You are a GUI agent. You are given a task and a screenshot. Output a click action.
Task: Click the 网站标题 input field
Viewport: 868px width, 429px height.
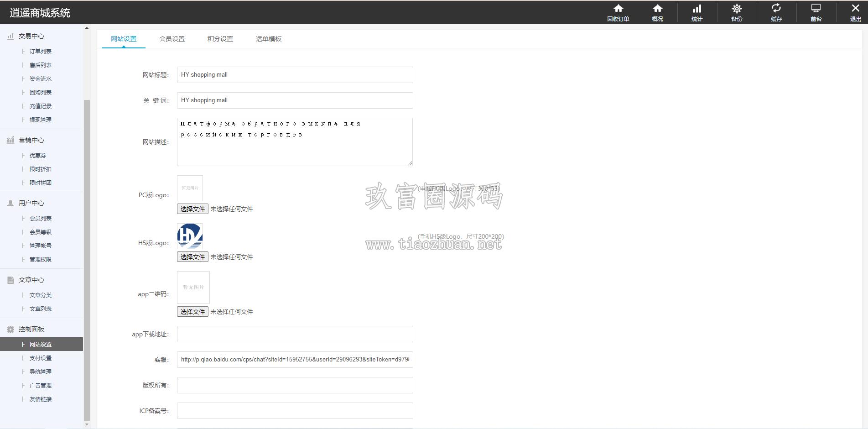click(295, 75)
